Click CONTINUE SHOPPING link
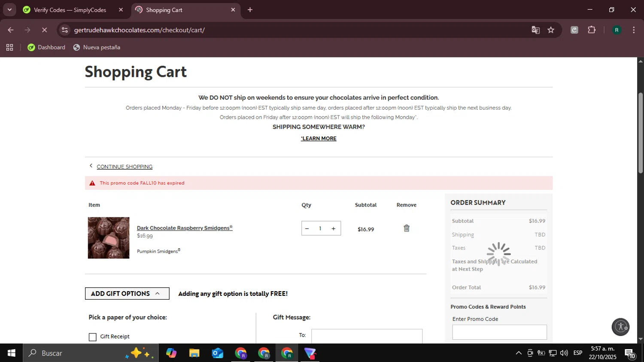This screenshot has width=644, height=362. (x=125, y=167)
